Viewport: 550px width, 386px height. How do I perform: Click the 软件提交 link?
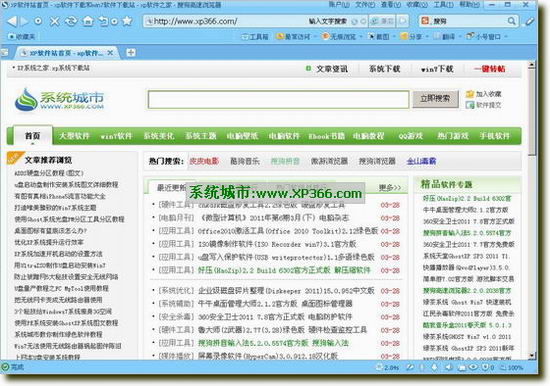(488, 105)
